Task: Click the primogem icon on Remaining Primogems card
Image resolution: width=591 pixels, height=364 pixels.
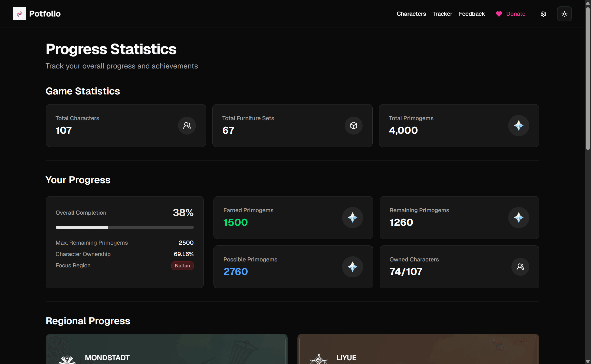Action: [x=518, y=218]
